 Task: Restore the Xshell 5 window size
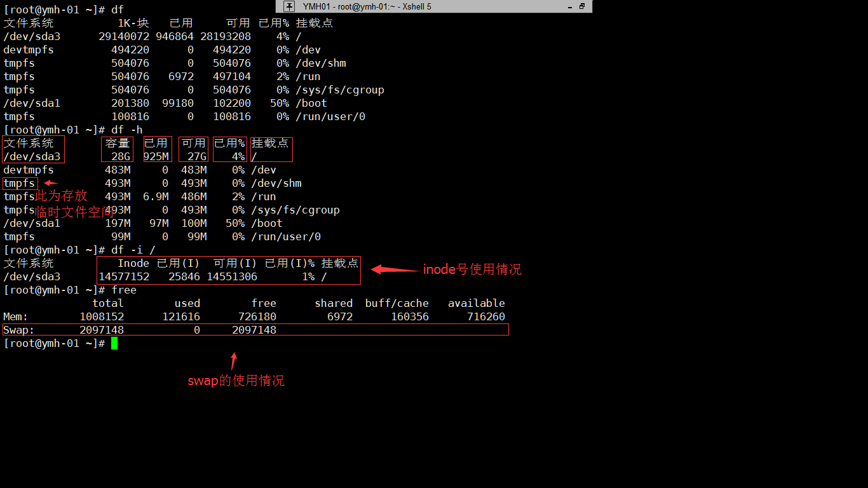click(582, 6)
